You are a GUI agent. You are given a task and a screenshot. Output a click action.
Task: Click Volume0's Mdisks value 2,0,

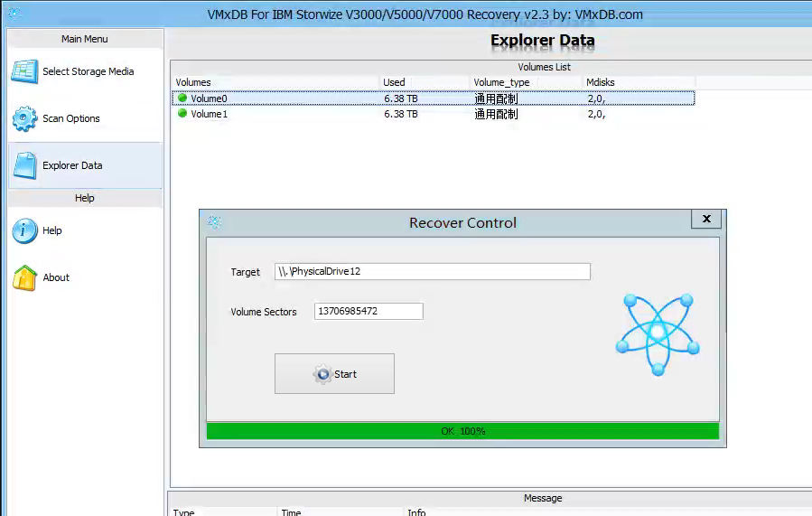(x=596, y=99)
